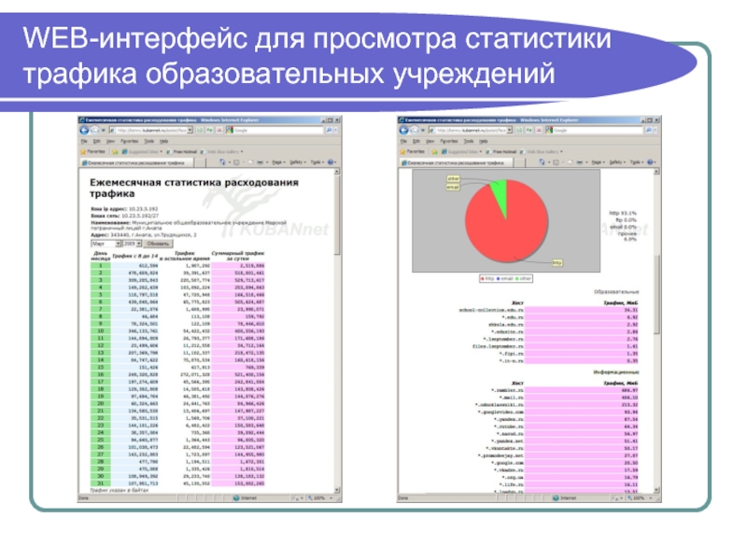Click Print icon in the table window toolbar
747x560 pixels.
tap(261, 162)
